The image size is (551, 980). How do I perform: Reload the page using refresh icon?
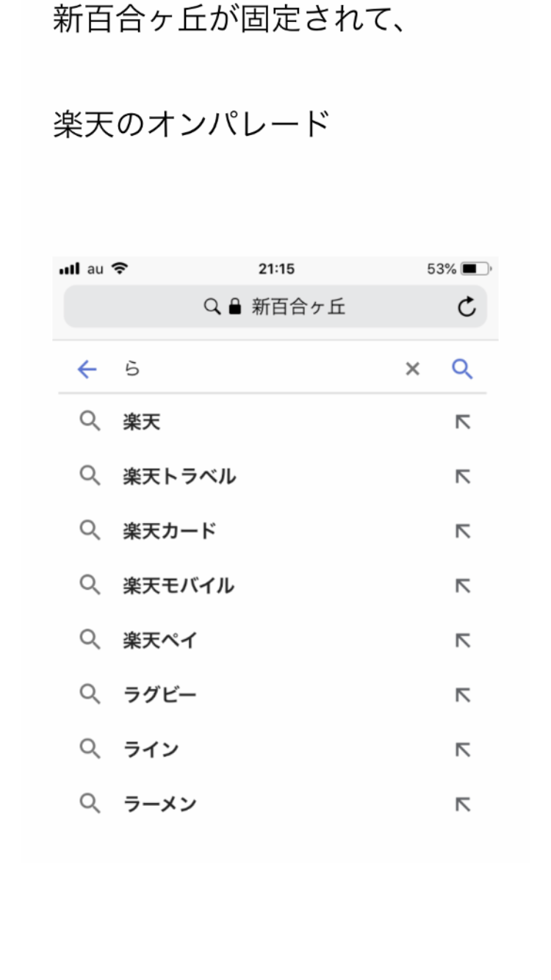[x=467, y=308]
